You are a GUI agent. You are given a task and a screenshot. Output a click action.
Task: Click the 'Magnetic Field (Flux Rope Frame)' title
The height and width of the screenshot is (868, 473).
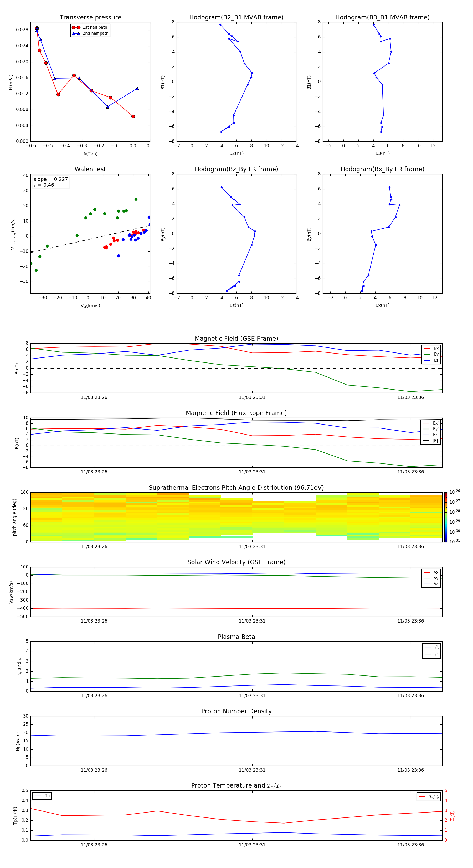coord(236,413)
